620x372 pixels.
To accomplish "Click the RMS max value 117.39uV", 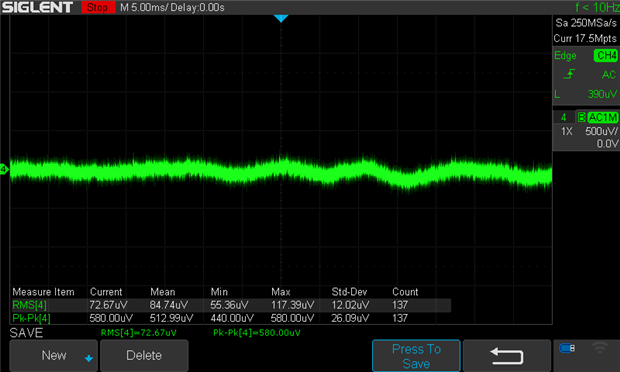I will 293,305.
